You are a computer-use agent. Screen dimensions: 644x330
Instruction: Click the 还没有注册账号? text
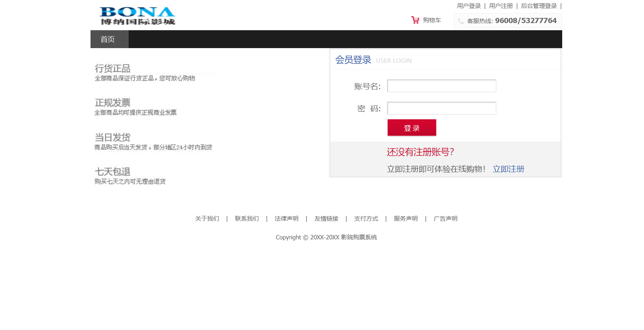click(x=420, y=152)
